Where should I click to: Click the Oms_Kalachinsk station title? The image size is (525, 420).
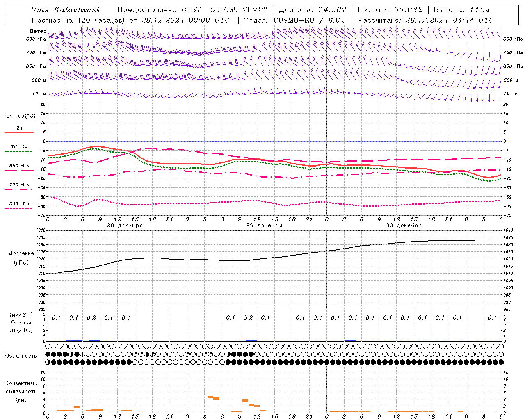tap(66, 10)
